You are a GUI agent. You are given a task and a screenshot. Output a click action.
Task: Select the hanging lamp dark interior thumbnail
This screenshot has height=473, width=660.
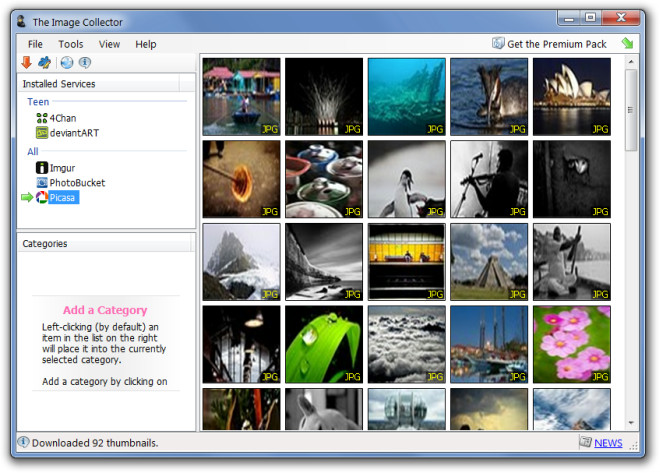click(x=241, y=344)
